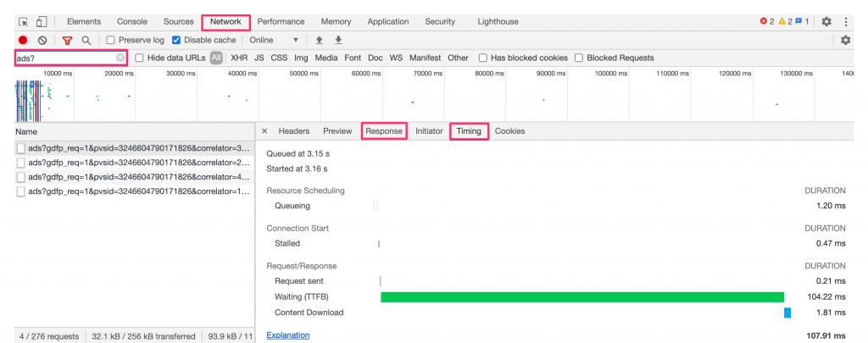Show the request Response tab
Screen dimensions: 868x343
pos(384,131)
